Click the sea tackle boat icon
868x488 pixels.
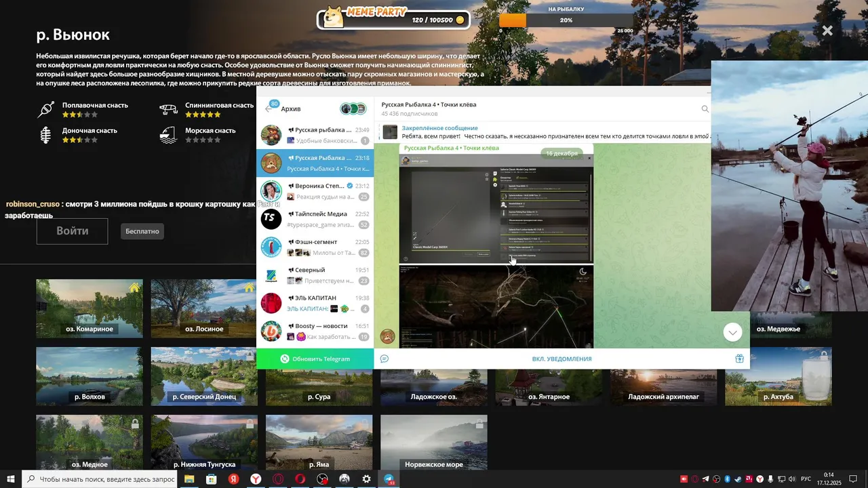pyautogui.click(x=169, y=135)
